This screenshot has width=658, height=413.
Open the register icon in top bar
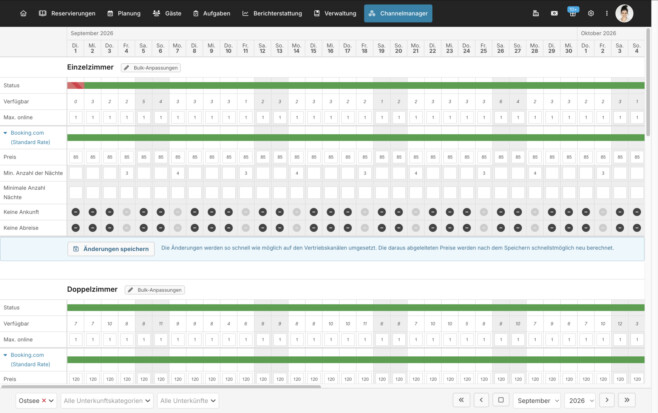[535, 13]
